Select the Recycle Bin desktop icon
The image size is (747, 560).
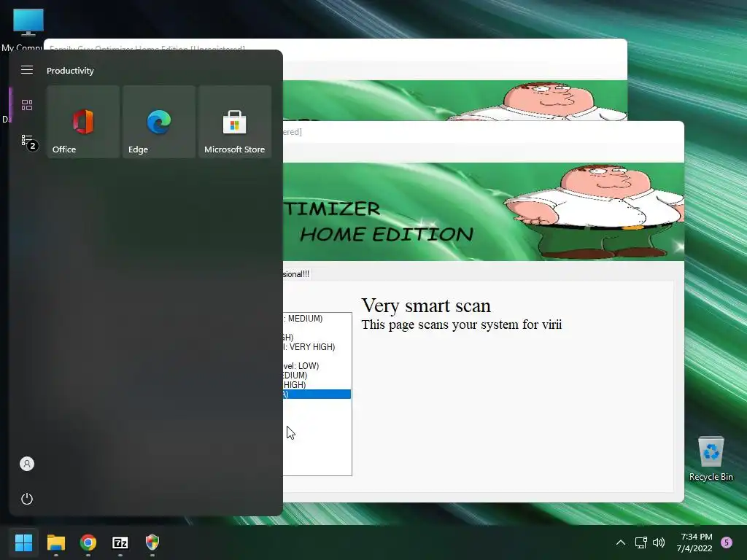[x=711, y=459]
